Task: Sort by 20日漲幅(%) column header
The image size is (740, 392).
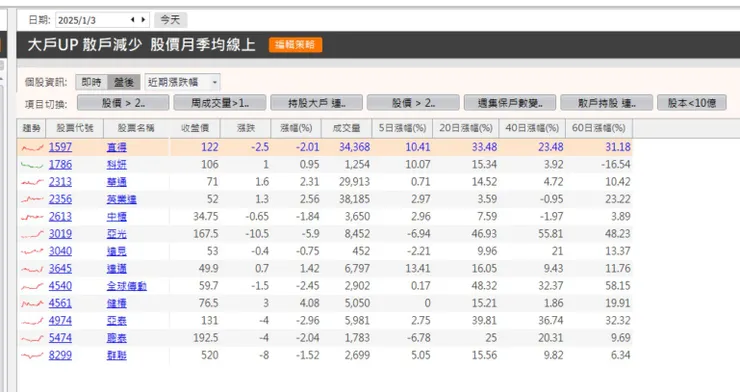Action: 466,128
